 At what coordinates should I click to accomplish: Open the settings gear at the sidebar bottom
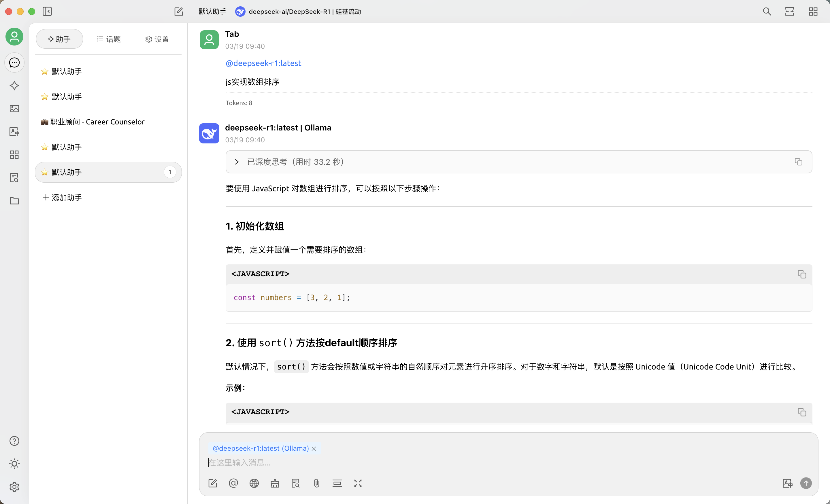coord(14,487)
